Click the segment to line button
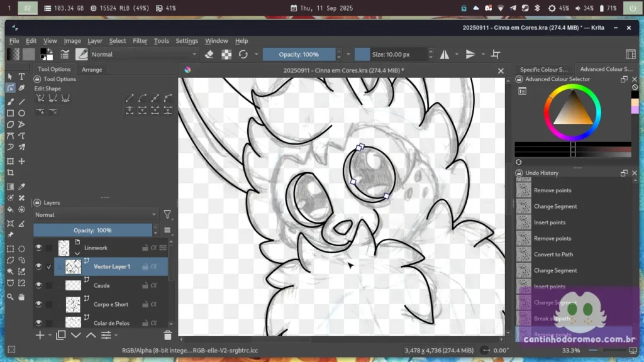 [x=130, y=98]
